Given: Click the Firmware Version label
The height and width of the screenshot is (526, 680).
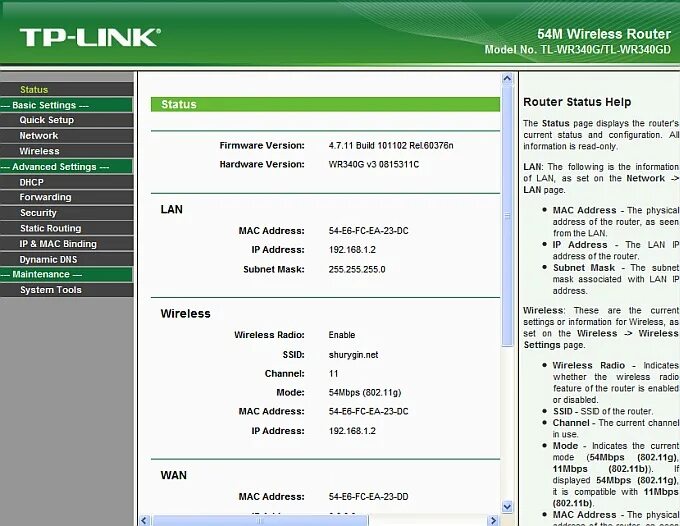Looking at the screenshot, I should tap(262, 146).
